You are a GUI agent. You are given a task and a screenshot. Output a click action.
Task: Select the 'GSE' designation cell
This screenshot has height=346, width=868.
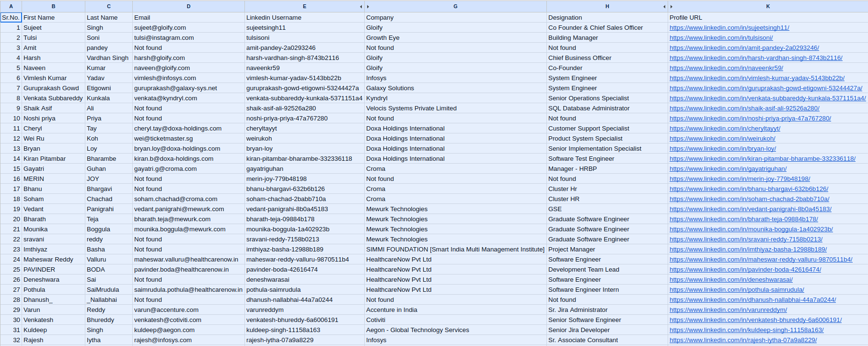[607, 209]
